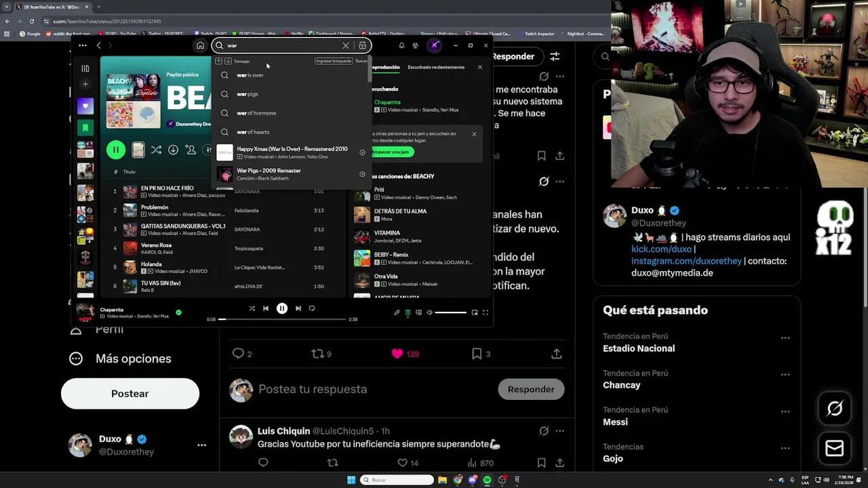Open Liked Songs in Spotify sidebar
Screen dimensions: 868x488
click(85, 106)
